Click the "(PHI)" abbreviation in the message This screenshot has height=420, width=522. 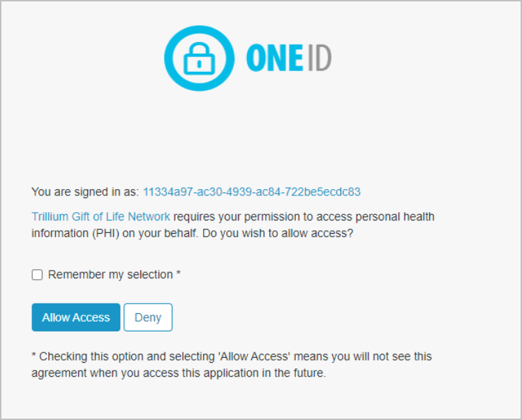(x=105, y=233)
